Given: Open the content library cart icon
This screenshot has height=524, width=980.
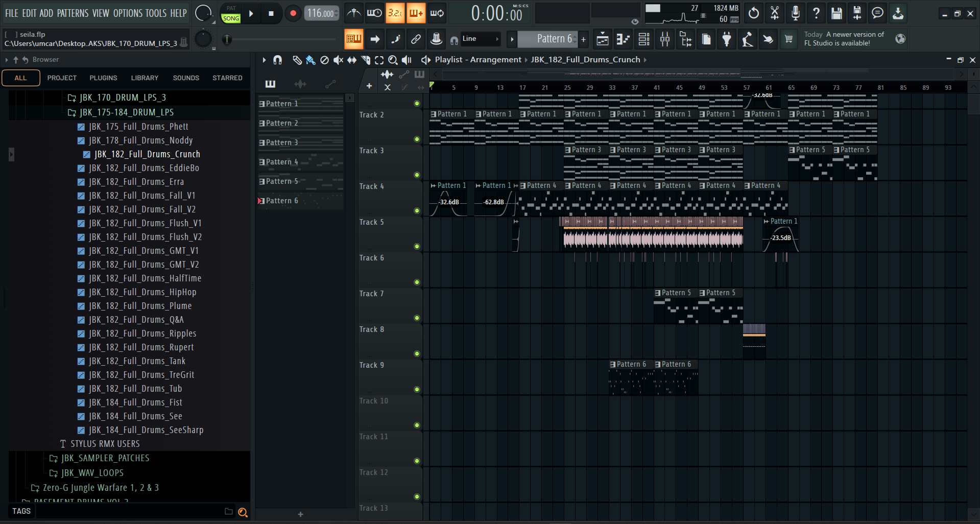Looking at the screenshot, I should (x=789, y=39).
